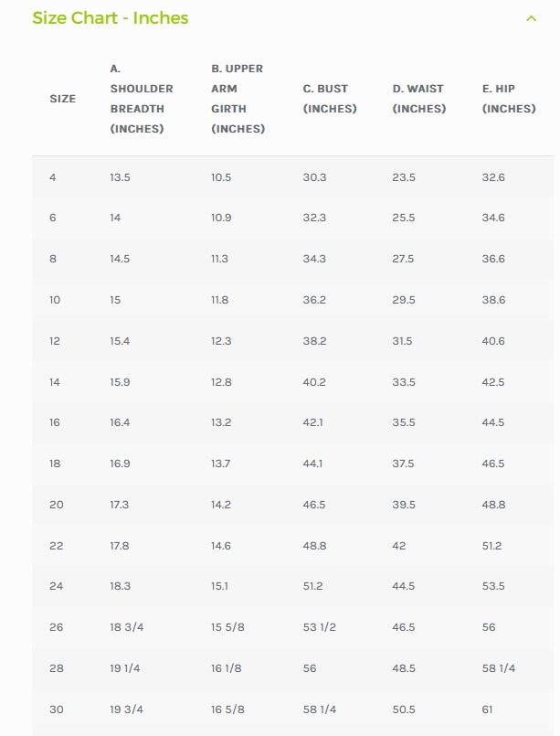Select the hip value 61 cell
Viewport: 560px width, 736px height.
pos(487,709)
